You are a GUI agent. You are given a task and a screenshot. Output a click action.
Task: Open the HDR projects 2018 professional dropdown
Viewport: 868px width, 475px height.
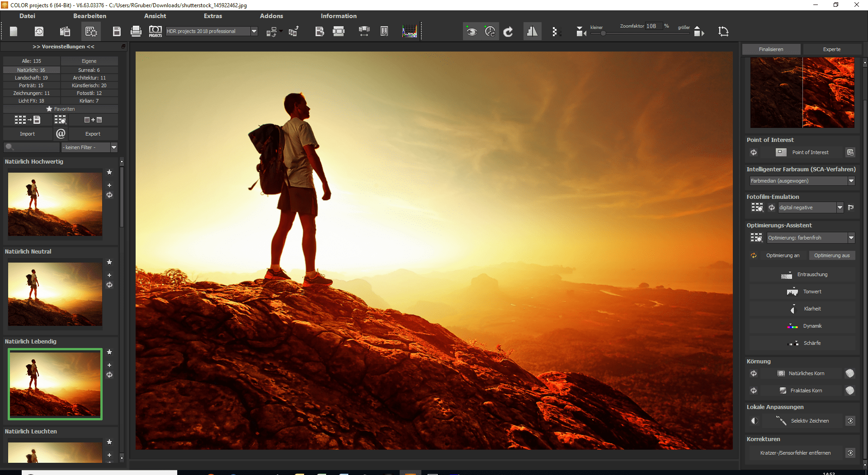pyautogui.click(x=254, y=31)
